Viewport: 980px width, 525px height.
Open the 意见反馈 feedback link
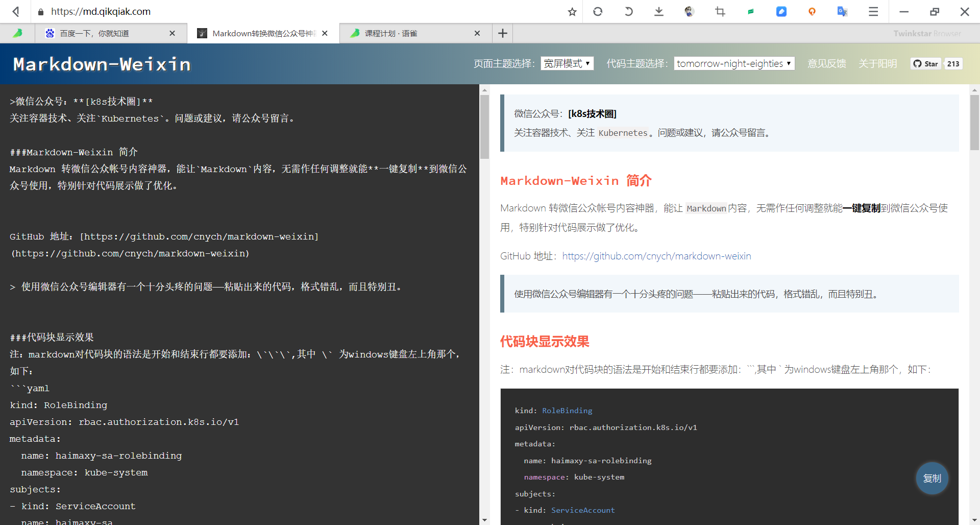[x=827, y=63]
